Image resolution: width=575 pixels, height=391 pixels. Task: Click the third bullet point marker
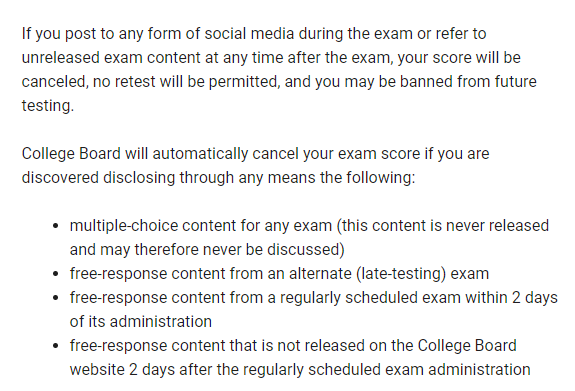pos(55,298)
